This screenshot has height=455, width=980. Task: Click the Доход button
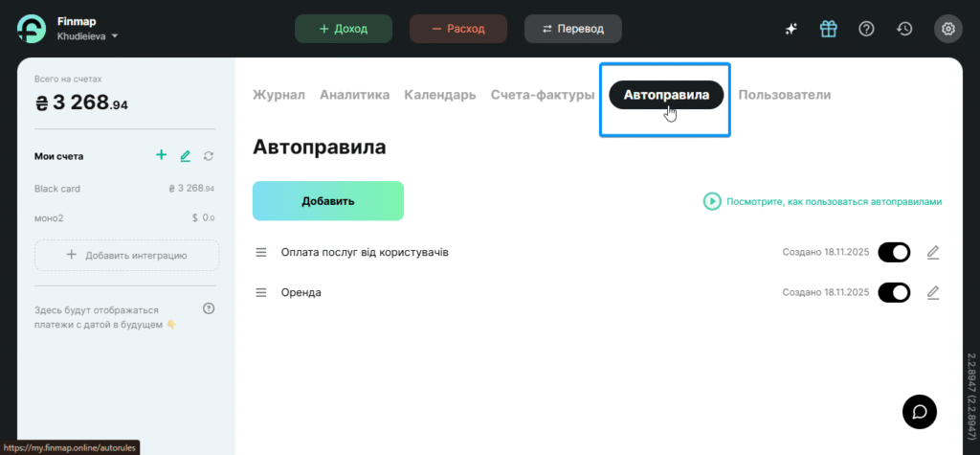[x=344, y=29]
